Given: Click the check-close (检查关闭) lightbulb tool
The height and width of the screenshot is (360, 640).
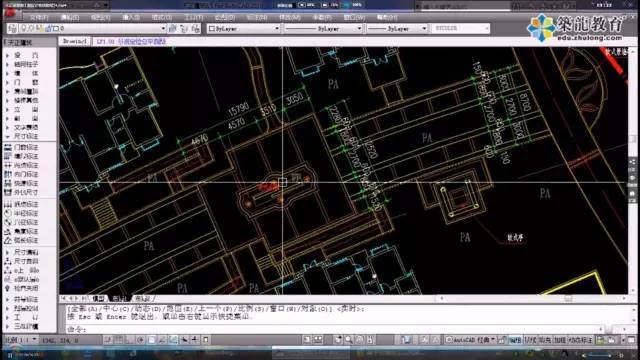Looking at the screenshot, I should (x=22, y=288).
